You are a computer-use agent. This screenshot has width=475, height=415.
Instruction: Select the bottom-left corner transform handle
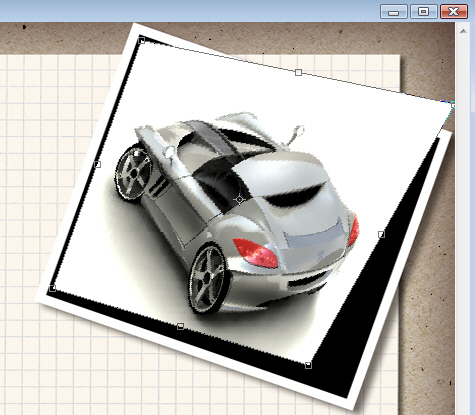52,288
